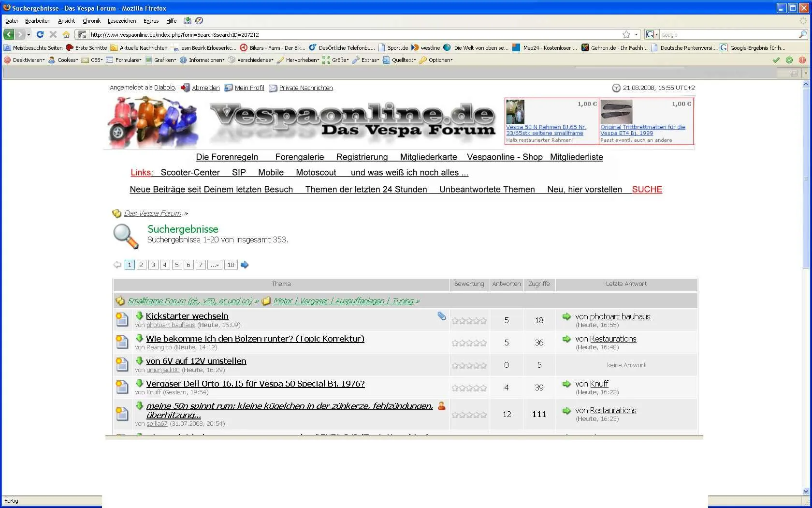Viewport: 812px width, 508px height.
Task: Click the bookmark star in address bar
Action: pos(626,34)
